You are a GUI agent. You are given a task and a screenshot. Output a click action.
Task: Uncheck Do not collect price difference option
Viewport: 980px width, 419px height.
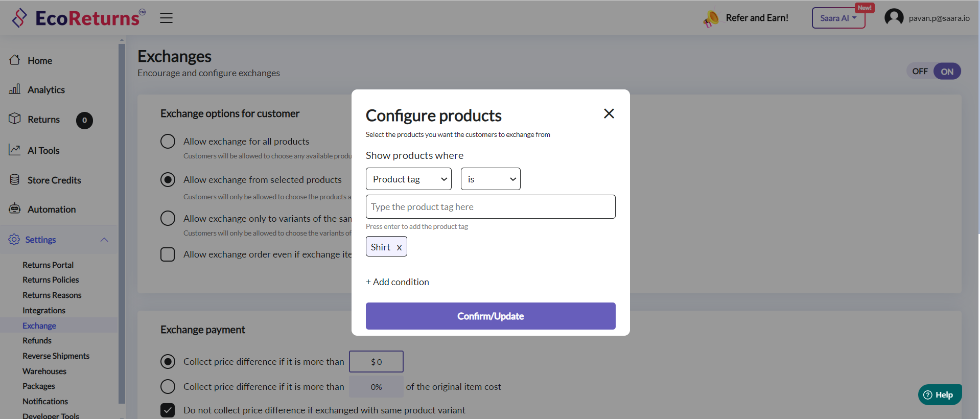(x=168, y=410)
